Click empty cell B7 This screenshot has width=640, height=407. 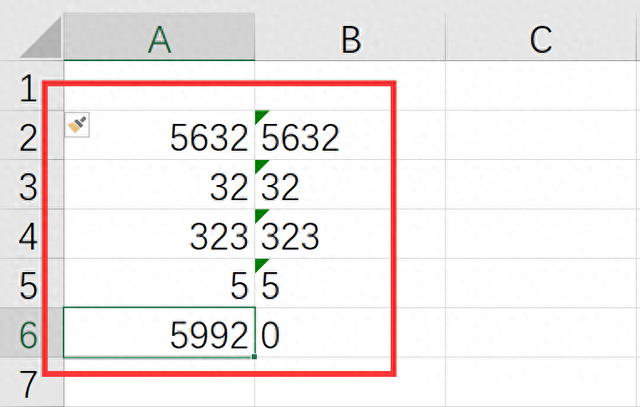[350, 382]
